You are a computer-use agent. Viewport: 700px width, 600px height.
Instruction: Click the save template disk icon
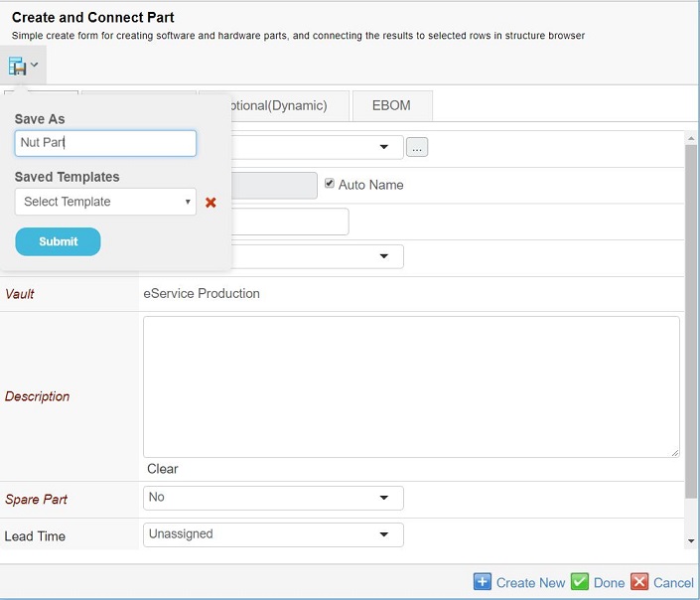(18, 66)
